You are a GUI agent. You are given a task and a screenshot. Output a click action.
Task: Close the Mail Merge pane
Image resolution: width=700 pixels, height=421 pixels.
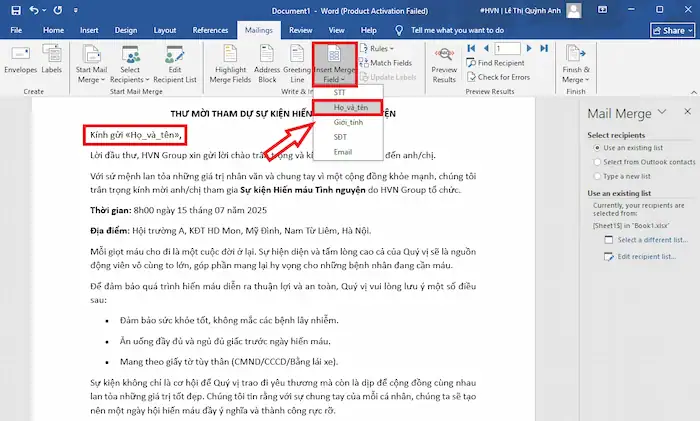(687, 114)
